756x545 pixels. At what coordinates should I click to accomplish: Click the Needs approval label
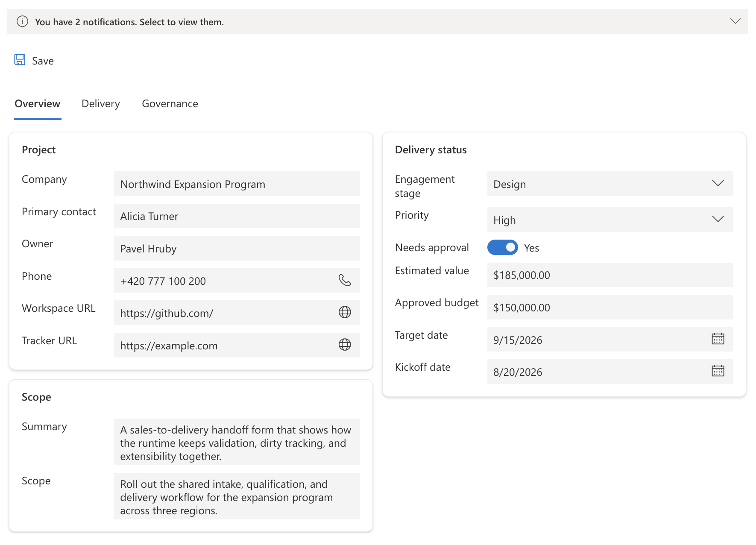tap(432, 247)
